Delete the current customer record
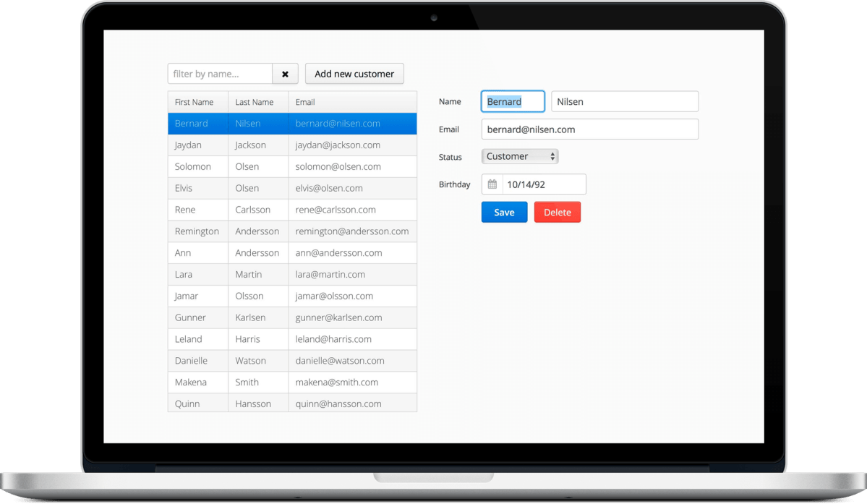The width and height of the screenshot is (867, 504). pos(557,211)
